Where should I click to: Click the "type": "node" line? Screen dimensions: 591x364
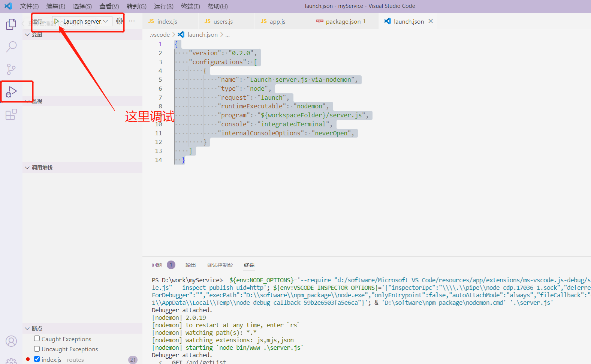click(244, 88)
